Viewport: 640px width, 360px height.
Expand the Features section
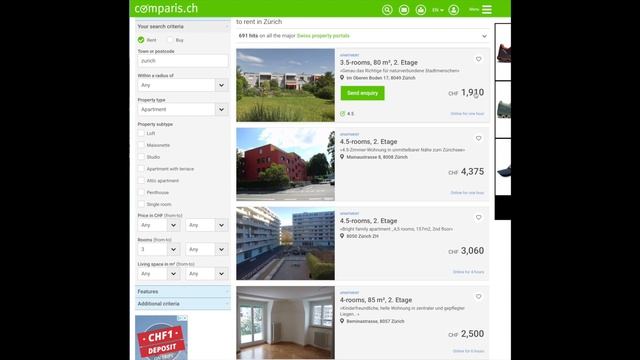click(x=183, y=291)
